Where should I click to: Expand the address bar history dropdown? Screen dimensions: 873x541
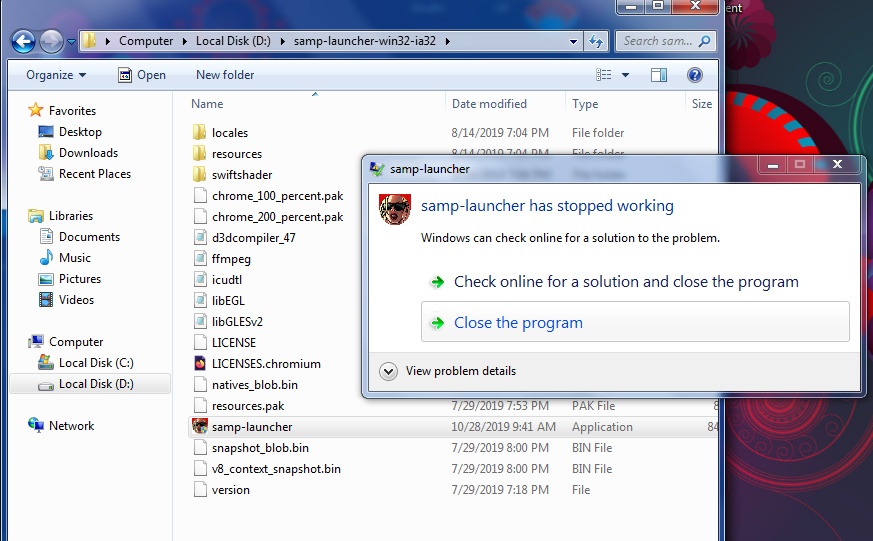pos(573,42)
